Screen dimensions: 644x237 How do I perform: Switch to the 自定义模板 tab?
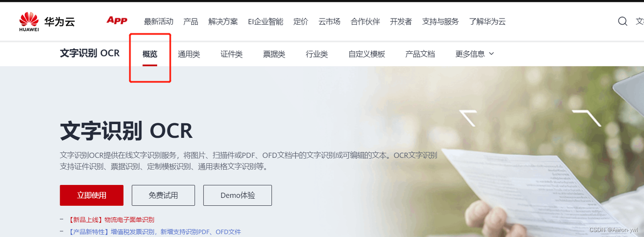(x=367, y=54)
